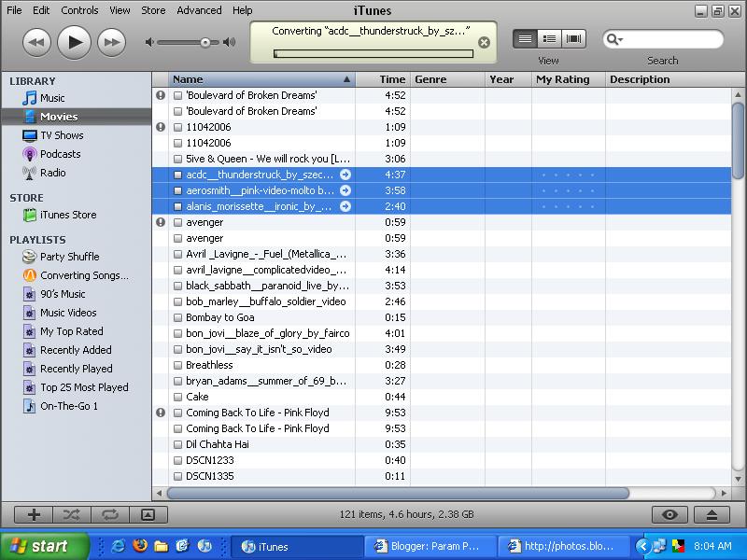This screenshot has width=747, height=560.
Task: Open the Music Videos smart playlist
Action: coord(77,313)
